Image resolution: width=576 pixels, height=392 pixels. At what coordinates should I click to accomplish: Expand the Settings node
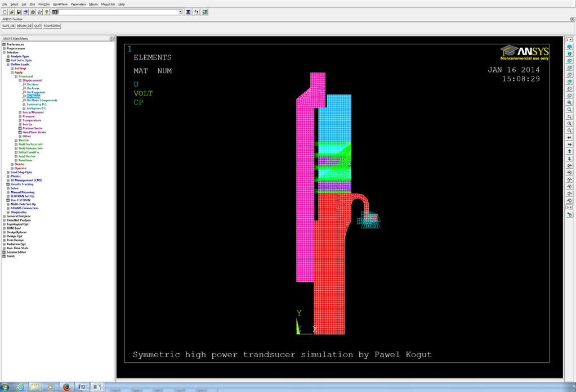pos(12,69)
